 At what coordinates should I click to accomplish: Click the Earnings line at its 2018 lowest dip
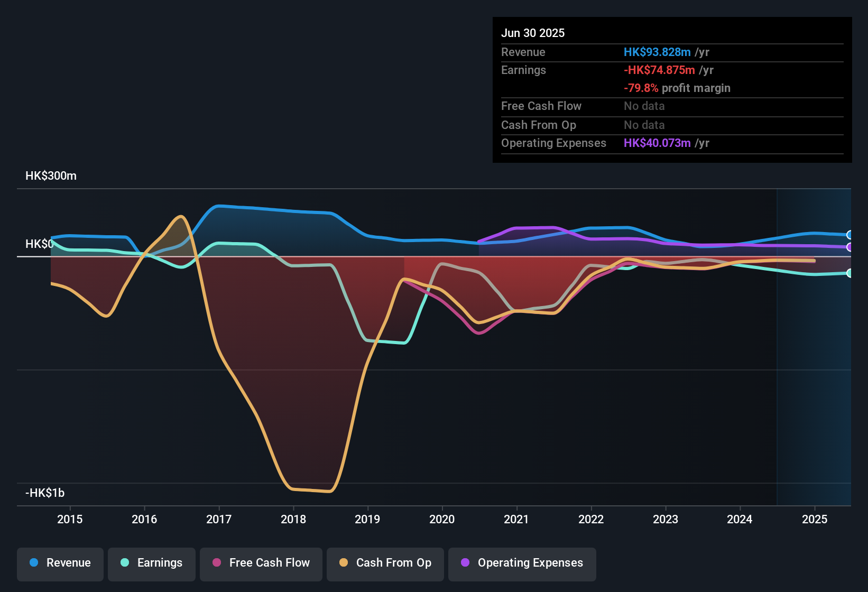(x=386, y=341)
